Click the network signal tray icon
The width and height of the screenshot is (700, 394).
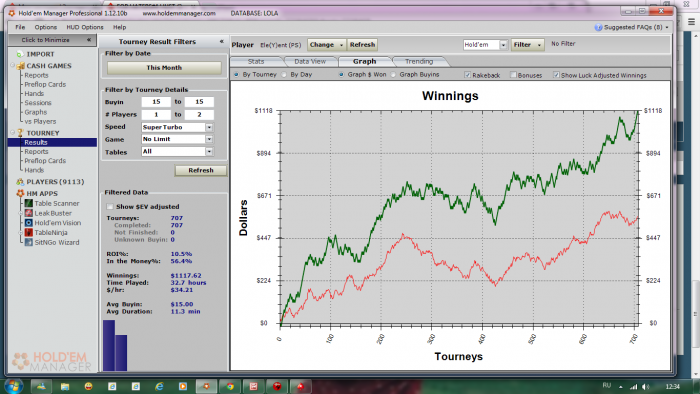[x=633, y=386]
